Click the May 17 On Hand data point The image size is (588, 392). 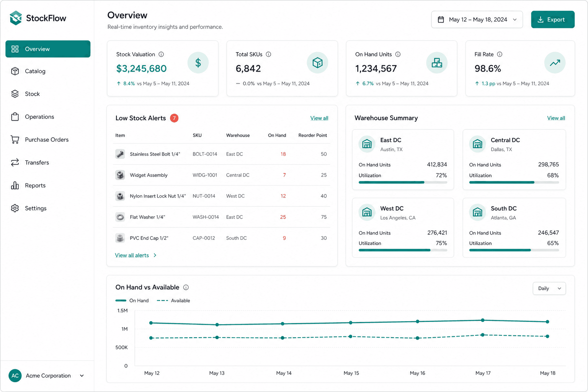(483, 320)
